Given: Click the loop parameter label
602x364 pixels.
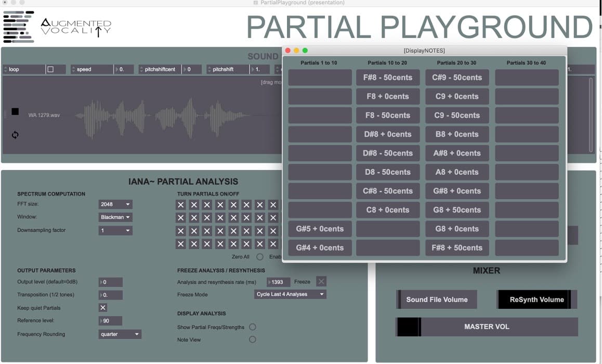Looking at the screenshot, I should tap(14, 70).
